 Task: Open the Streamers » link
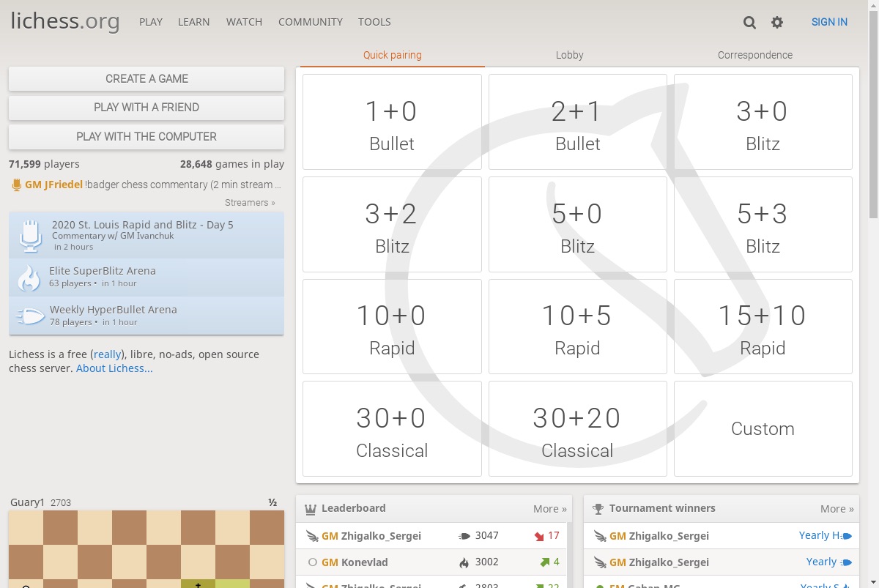coord(250,203)
